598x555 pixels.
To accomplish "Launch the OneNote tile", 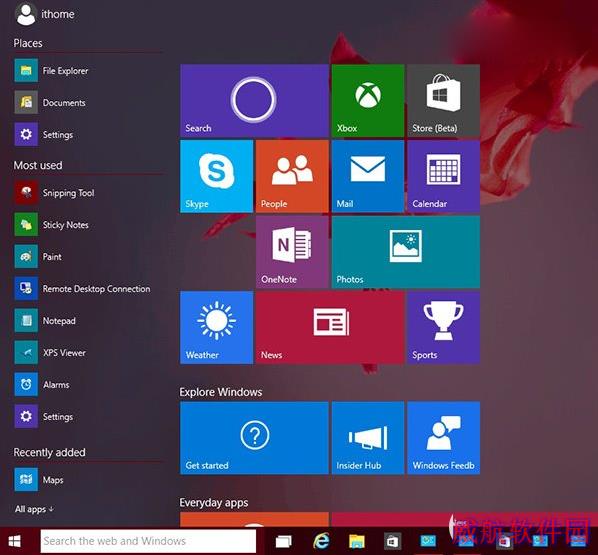I will (292, 252).
